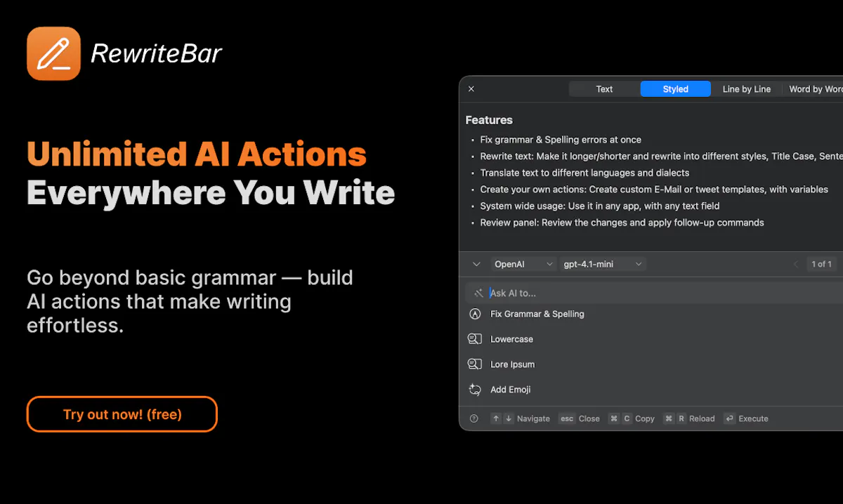Click the return key Execute icon

[730, 418]
